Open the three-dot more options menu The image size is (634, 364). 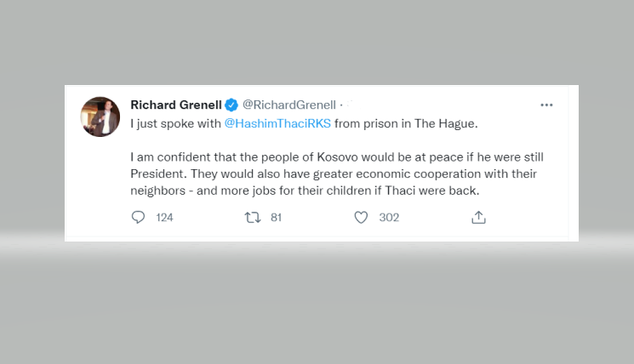pyautogui.click(x=547, y=105)
